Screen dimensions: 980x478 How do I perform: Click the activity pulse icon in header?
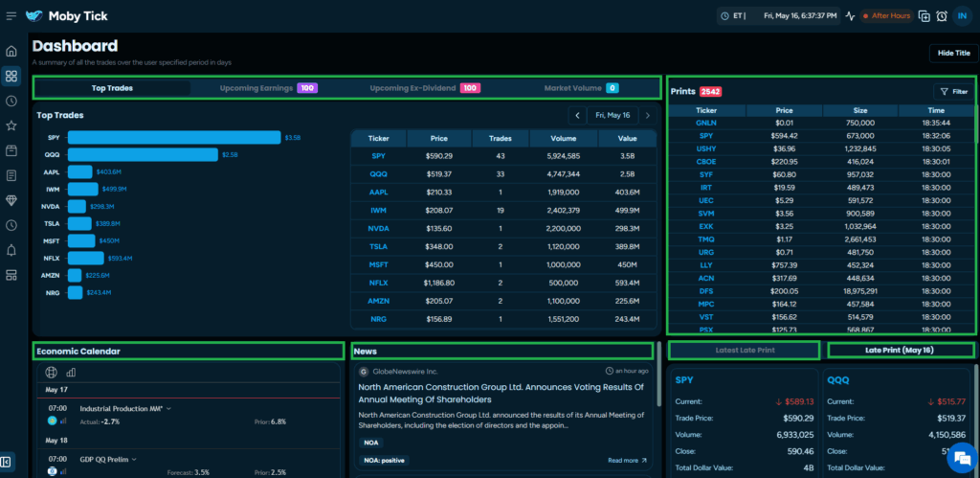[x=850, y=15]
